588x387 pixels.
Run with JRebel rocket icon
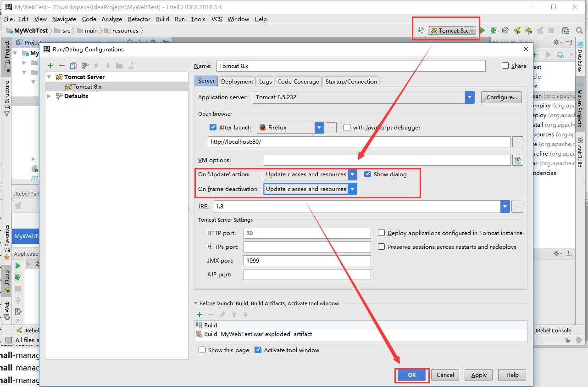[517, 30]
